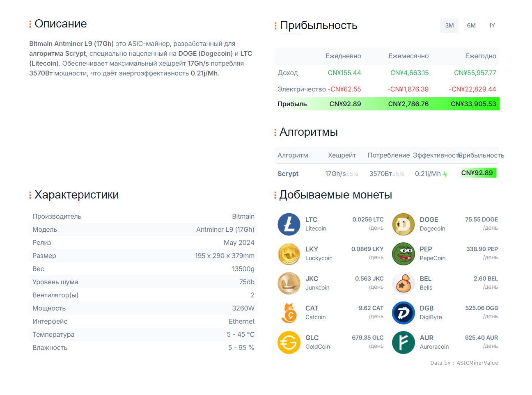Screen dimensions: 532x395
Task: Open the AUR coin name link
Action: pos(427,338)
